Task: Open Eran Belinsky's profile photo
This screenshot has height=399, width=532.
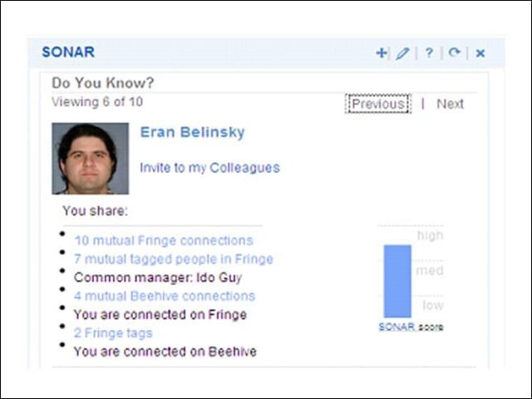Action: pos(91,159)
